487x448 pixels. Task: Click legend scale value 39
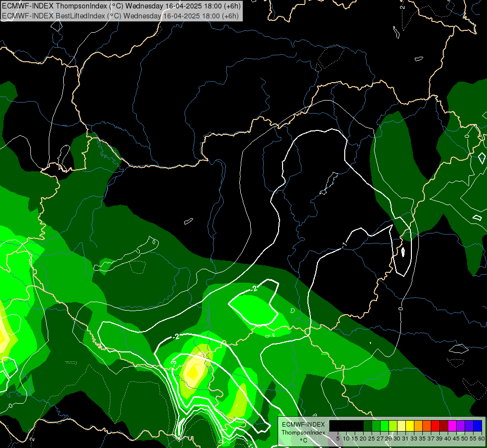[x=439, y=439]
